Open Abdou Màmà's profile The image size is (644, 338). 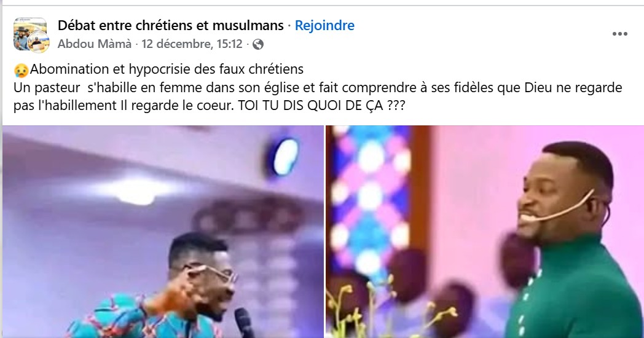[x=95, y=44]
